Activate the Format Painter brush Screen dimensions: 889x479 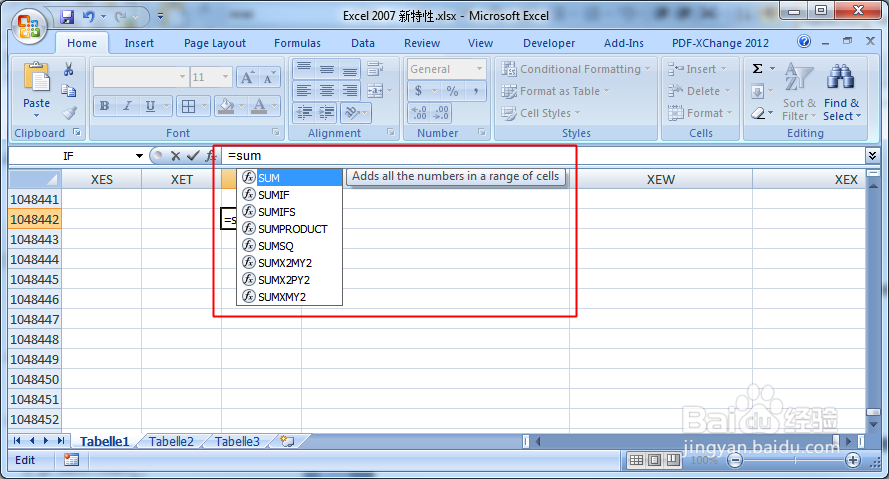click(x=69, y=113)
